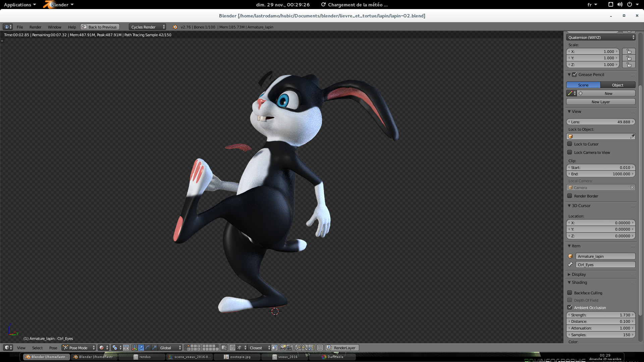
Task: Click the eyedropper in Lock to Object field
Action: 632,136
